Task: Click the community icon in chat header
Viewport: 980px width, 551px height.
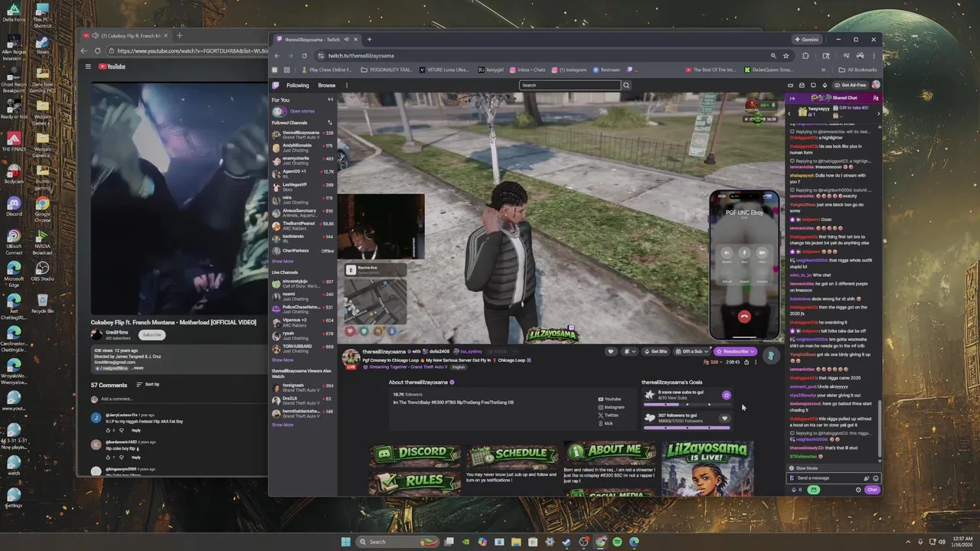Action: point(876,98)
